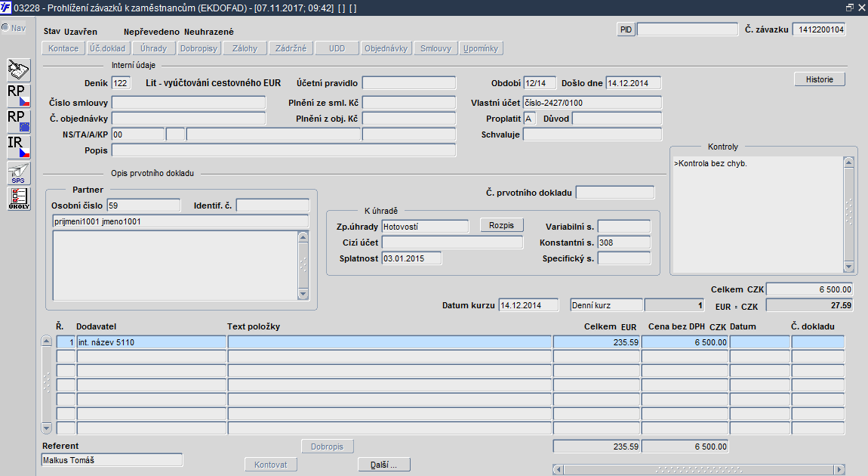Click the Popis field
868x476 pixels.
tap(284, 150)
